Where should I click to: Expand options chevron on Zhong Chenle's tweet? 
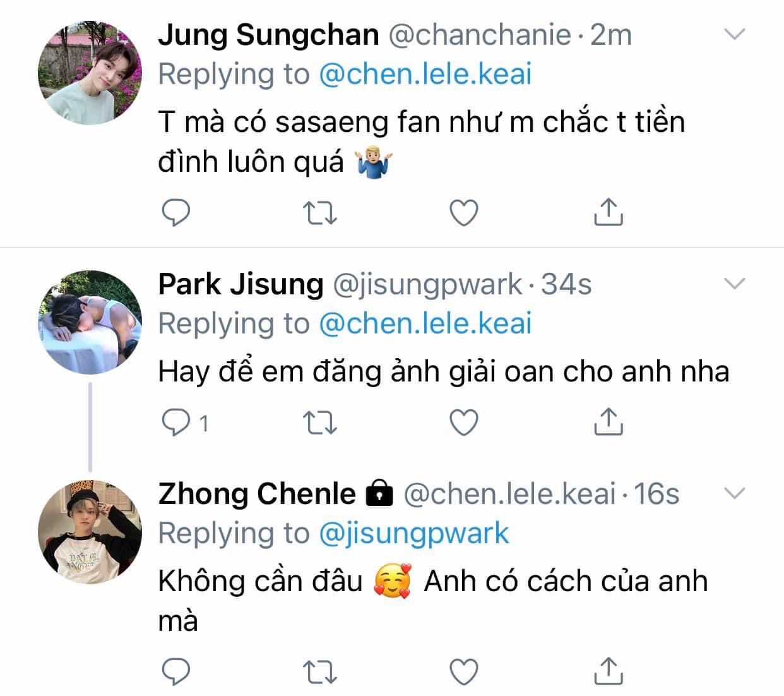(x=734, y=493)
